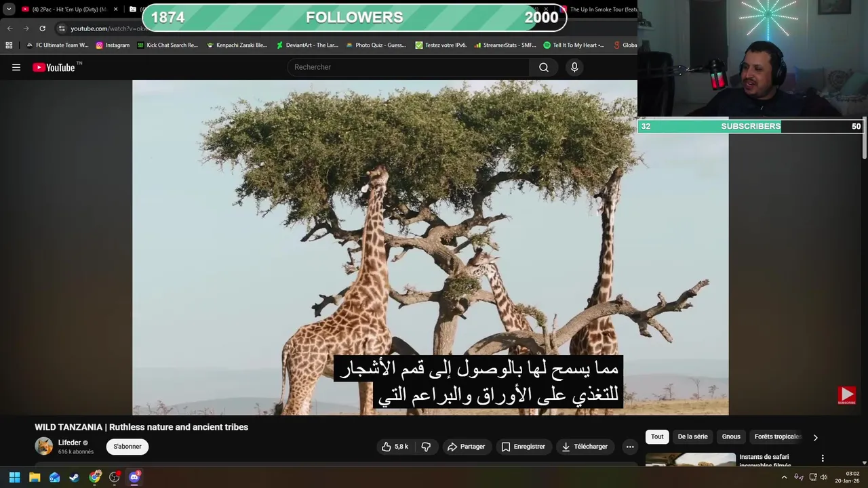This screenshot has width=868, height=488.
Task: Close the 2Pac Hit 'Em Up tab
Action: pyautogui.click(x=115, y=9)
